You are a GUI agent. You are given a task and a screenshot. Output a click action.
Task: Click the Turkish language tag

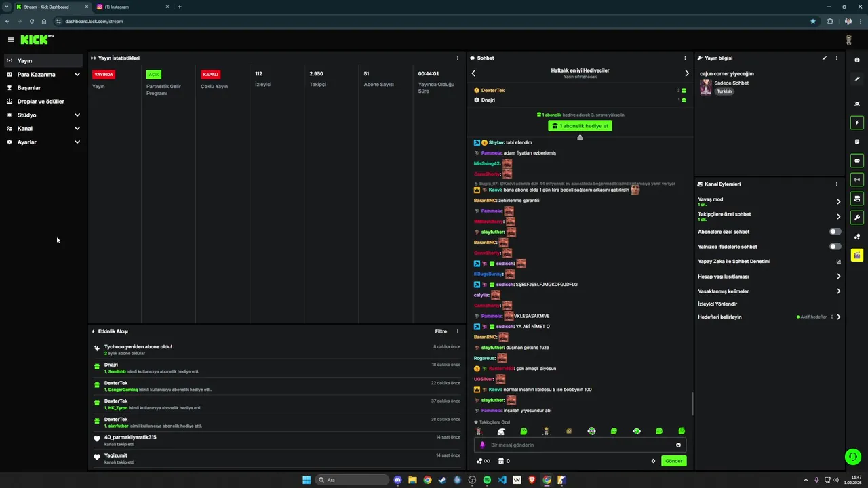point(724,91)
